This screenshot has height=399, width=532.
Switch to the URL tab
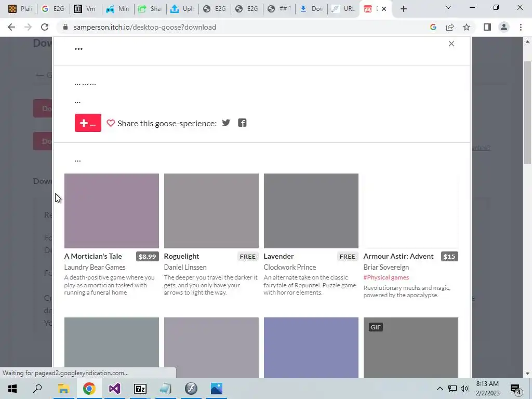click(x=343, y=9)
